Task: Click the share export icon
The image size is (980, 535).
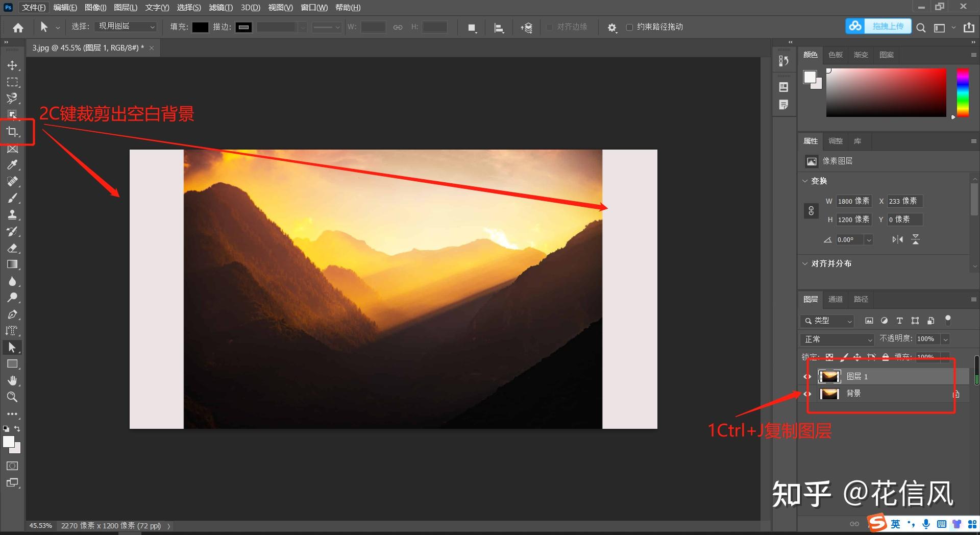Action: [969, 28]
